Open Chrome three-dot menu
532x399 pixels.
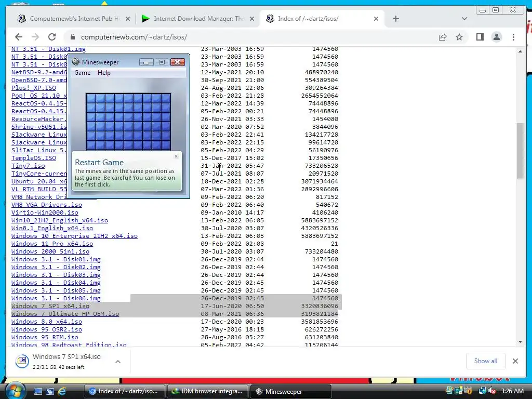point(513,37)
